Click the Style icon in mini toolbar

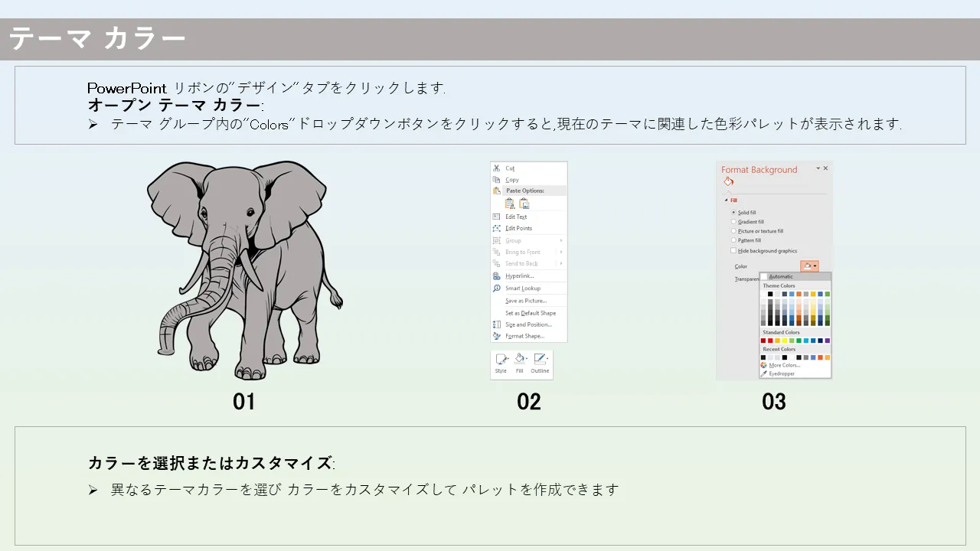click(x=501, y=360)
